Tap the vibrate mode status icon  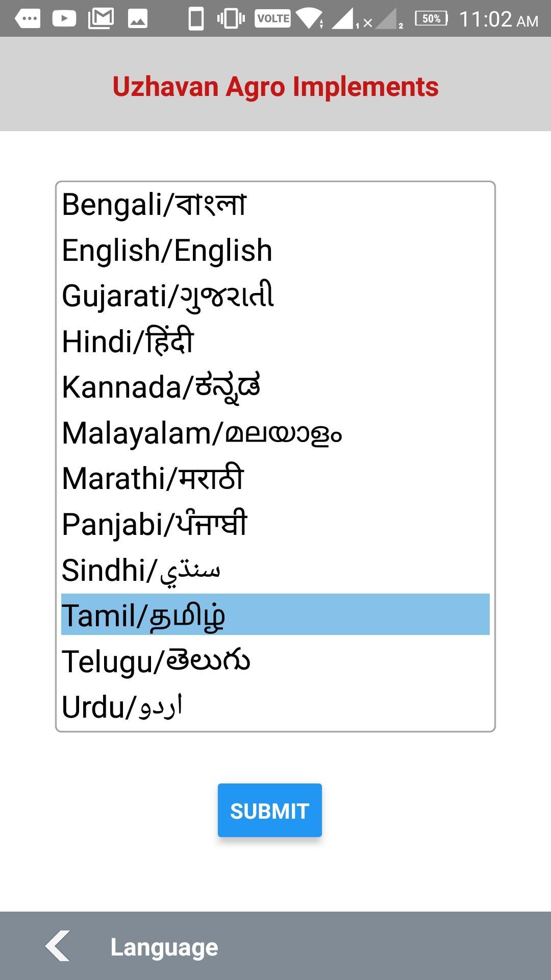231,19
